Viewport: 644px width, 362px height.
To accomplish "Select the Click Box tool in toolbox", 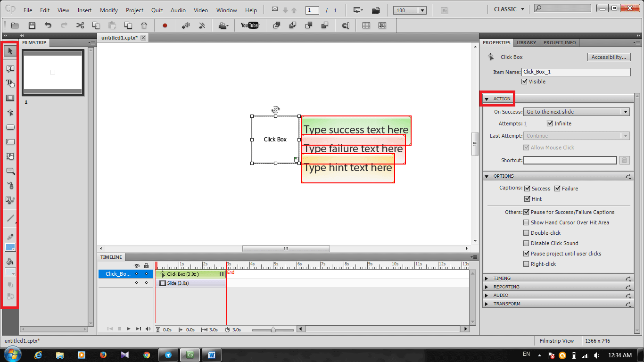I will 10,113.
